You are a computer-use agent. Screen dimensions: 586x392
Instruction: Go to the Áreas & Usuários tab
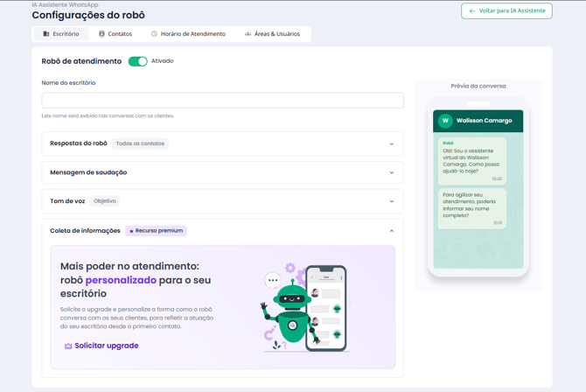[272, 34]
